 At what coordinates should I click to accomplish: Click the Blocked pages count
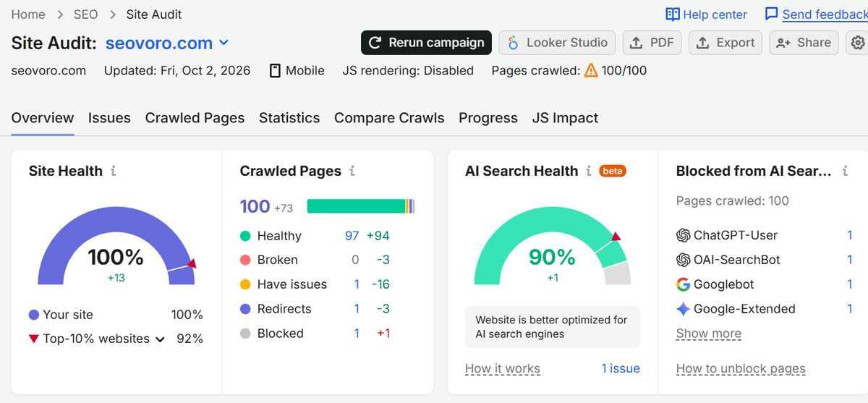pos(357,334)
